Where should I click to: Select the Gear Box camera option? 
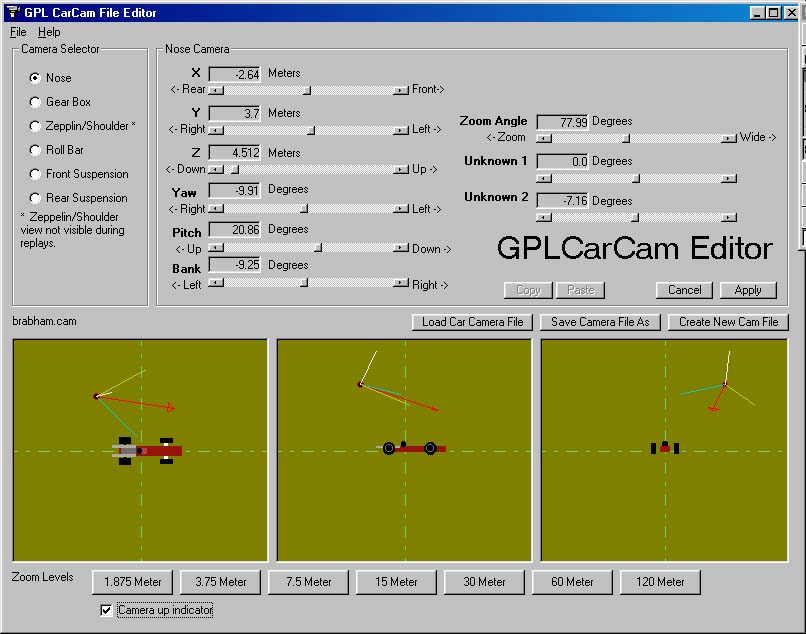click(x=36, y=102)
